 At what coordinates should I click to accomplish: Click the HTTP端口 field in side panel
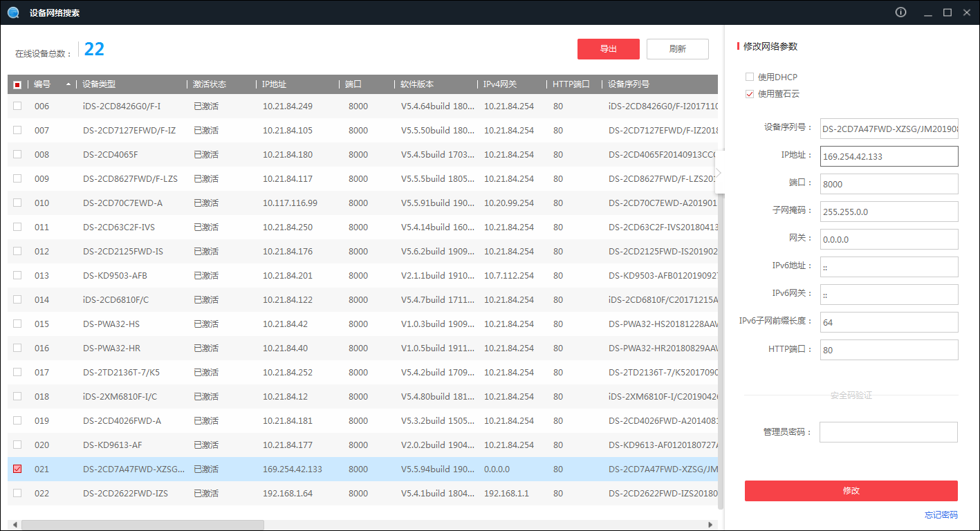(889, 350)
